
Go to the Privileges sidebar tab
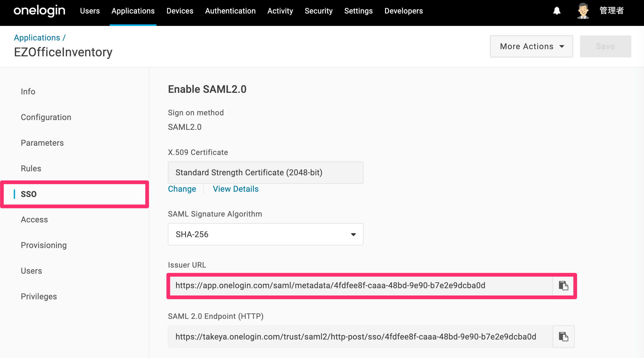point(39,297)
